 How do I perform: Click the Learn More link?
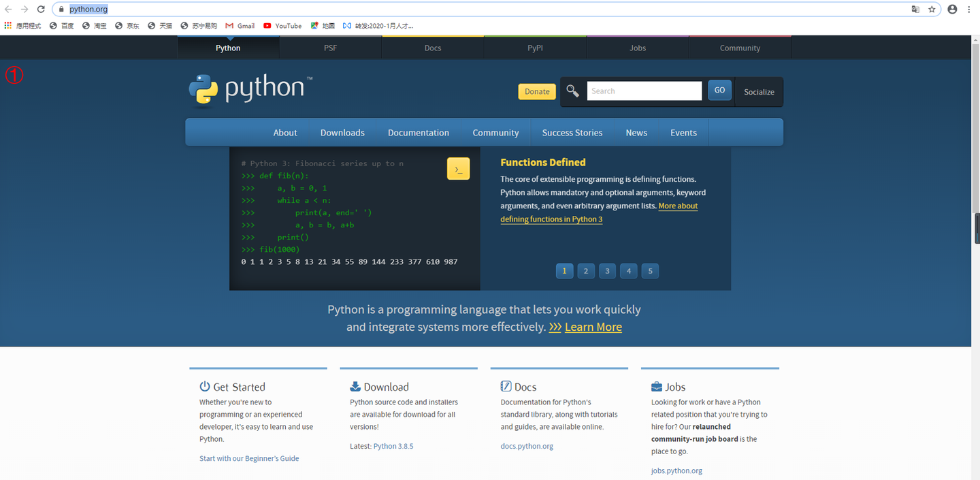[593, 327]
